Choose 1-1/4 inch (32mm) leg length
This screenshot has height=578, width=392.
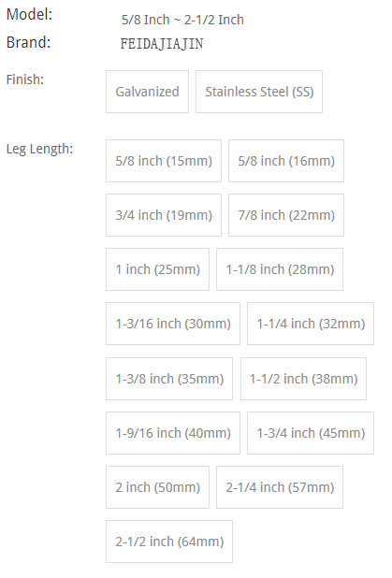click(311, 324)
